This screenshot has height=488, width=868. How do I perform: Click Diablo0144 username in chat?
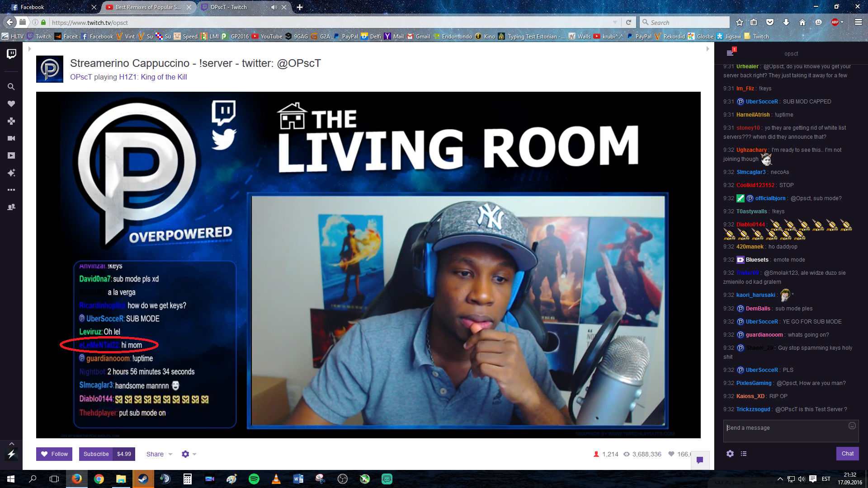pyautogui.click(x=750, y=225)
